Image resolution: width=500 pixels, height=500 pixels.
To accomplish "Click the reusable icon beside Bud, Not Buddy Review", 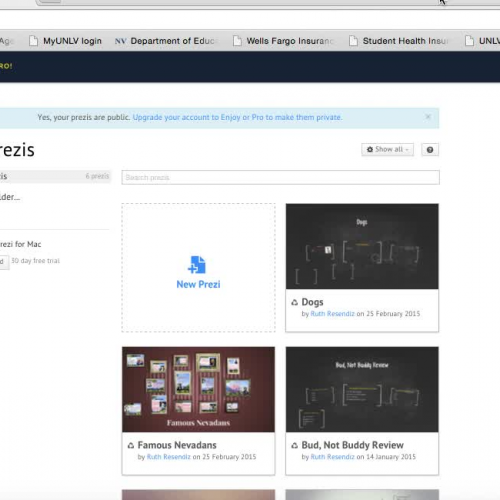I will [x=294, y=445].
